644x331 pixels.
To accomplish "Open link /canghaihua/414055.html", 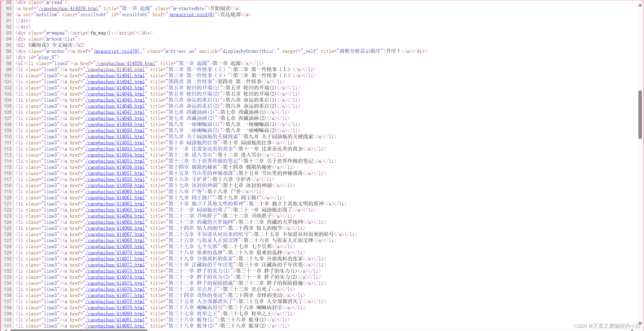I will 115,161.
